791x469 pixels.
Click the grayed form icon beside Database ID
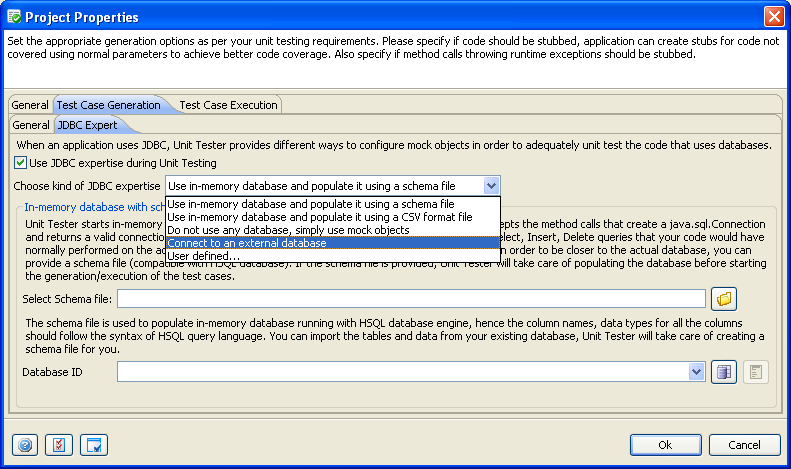756,372
